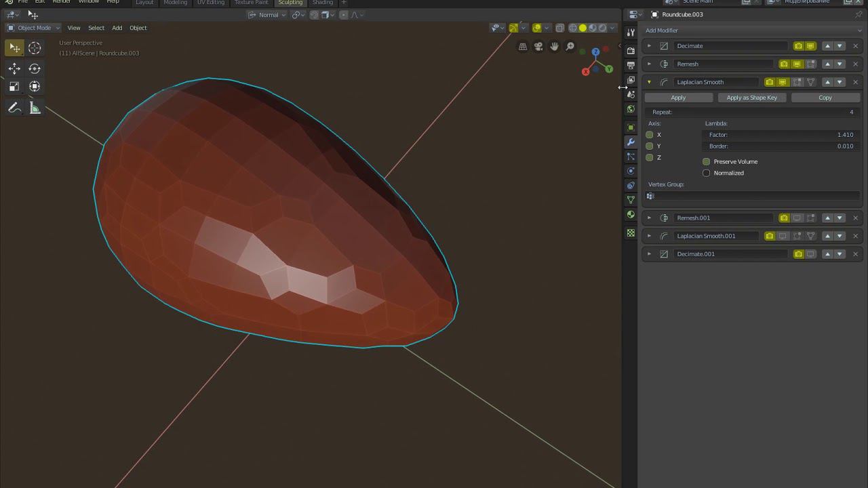Screen dimensions: 868x488
Task: Toggle the X axis checkbox
Action: point(650,135)
